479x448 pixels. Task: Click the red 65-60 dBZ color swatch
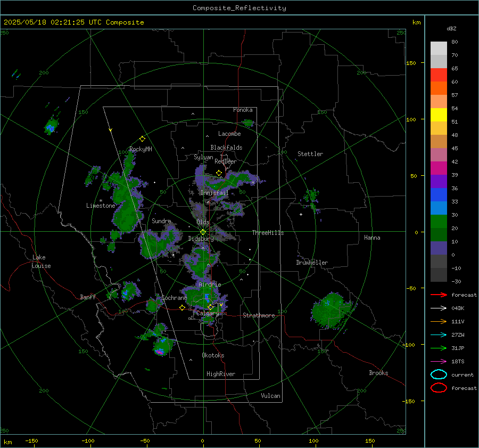439,75
